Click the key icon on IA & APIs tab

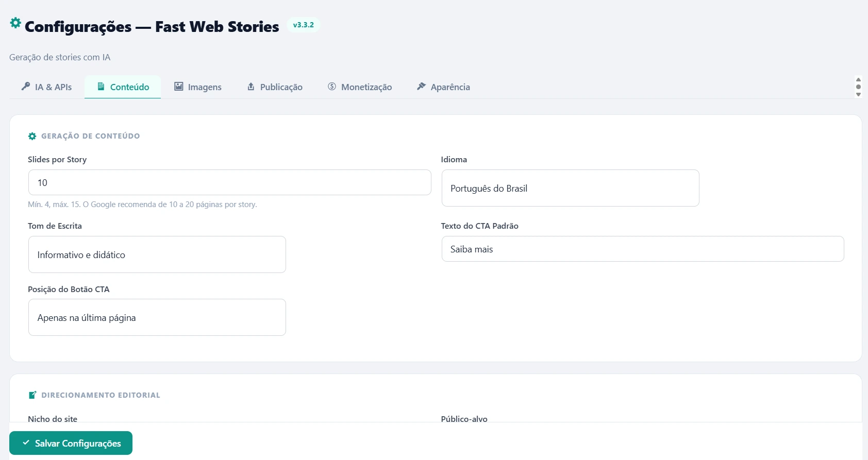point(26,86)
